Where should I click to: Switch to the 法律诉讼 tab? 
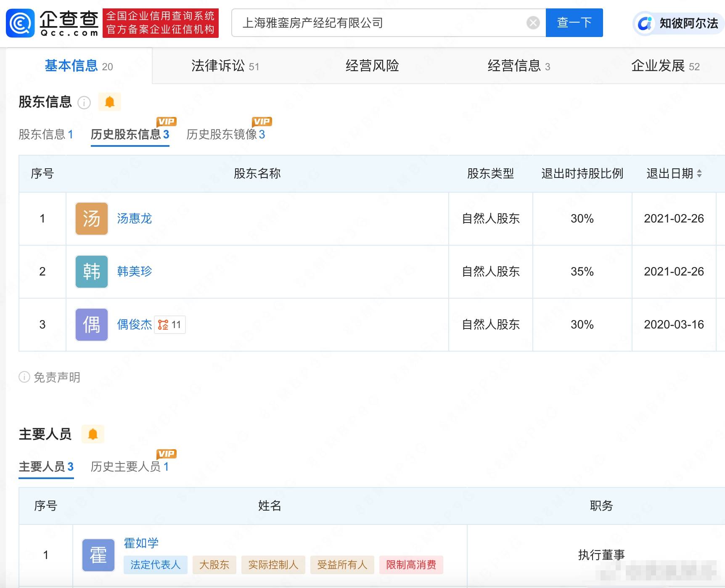point(219,66)
